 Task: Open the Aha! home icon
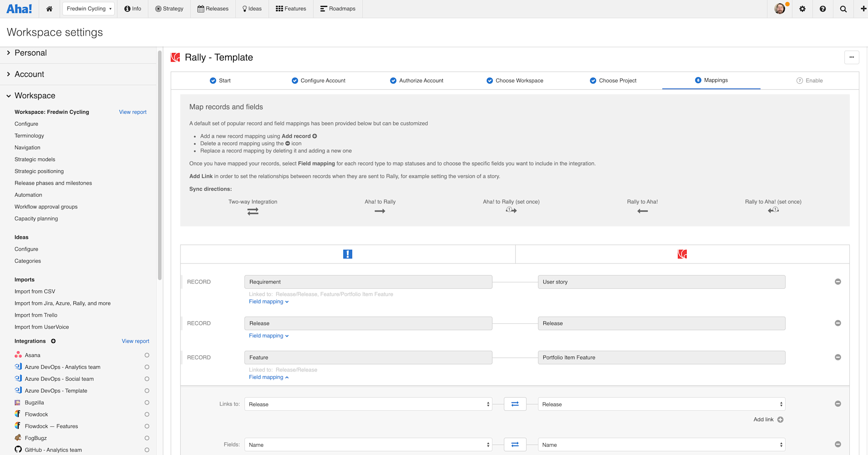[x=49, y=9]
